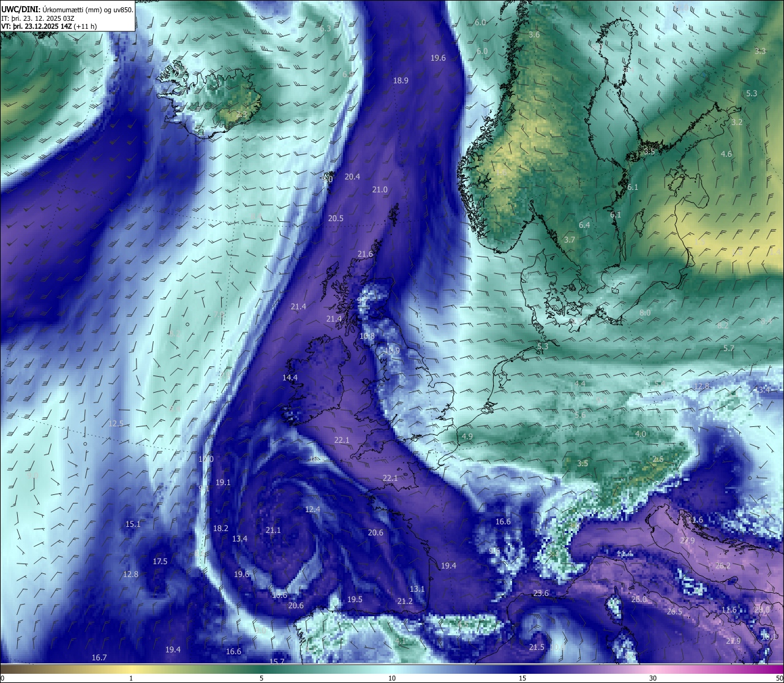This screenshot has width=784, height=683.
Task: Click the map value '12.5'
Action: [x=116, y=424]
